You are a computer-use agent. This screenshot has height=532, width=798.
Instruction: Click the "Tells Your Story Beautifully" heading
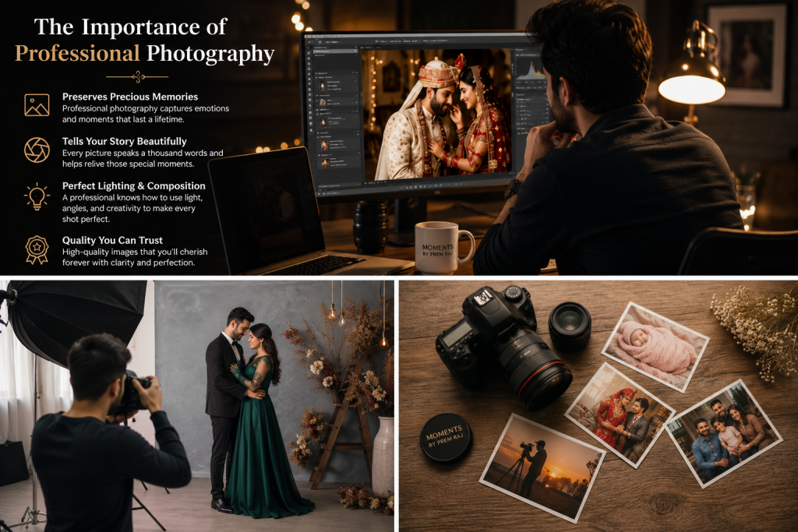click(x=124, y=142)
